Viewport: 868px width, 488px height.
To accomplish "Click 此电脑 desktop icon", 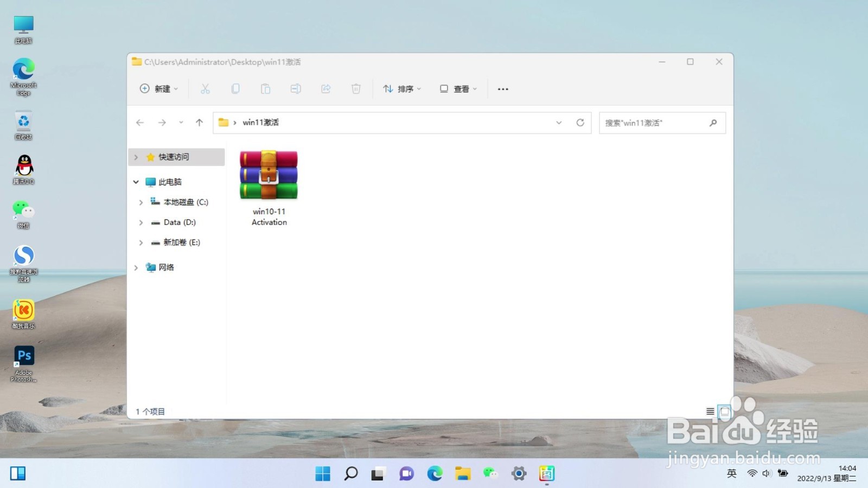I will (23, 30).
